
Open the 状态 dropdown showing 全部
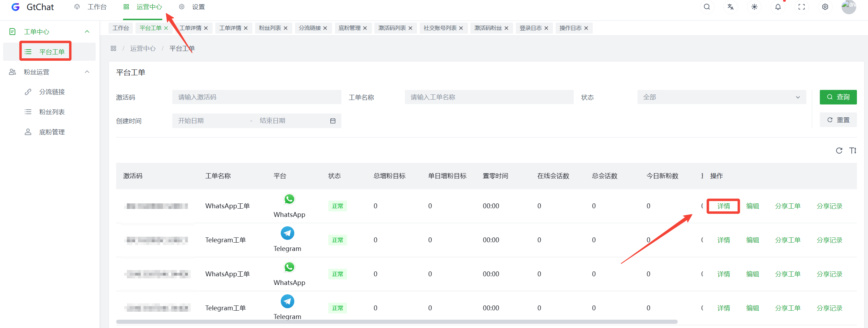click(x=721, y=97)
